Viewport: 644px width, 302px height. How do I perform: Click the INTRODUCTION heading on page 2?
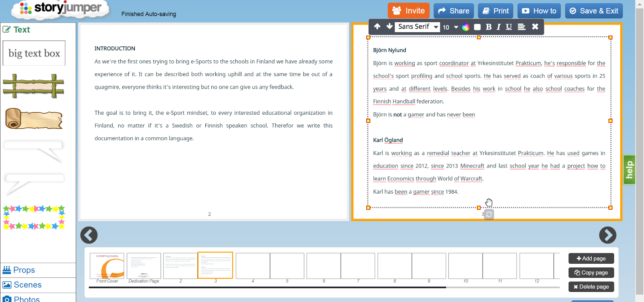click(x=115, y=48)
